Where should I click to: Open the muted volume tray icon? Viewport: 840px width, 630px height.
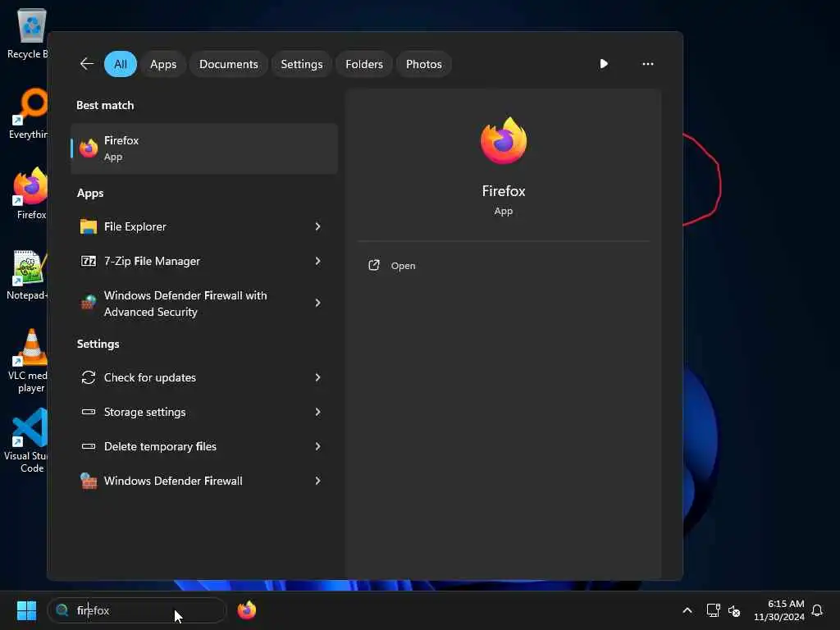[734, 610]
